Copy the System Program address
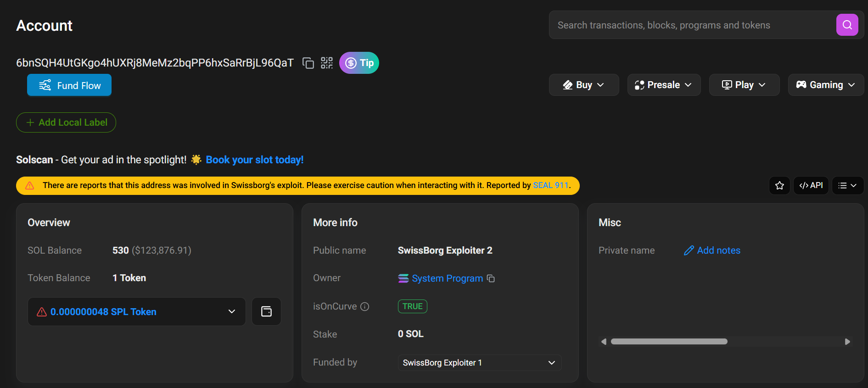 pos(491,279)
